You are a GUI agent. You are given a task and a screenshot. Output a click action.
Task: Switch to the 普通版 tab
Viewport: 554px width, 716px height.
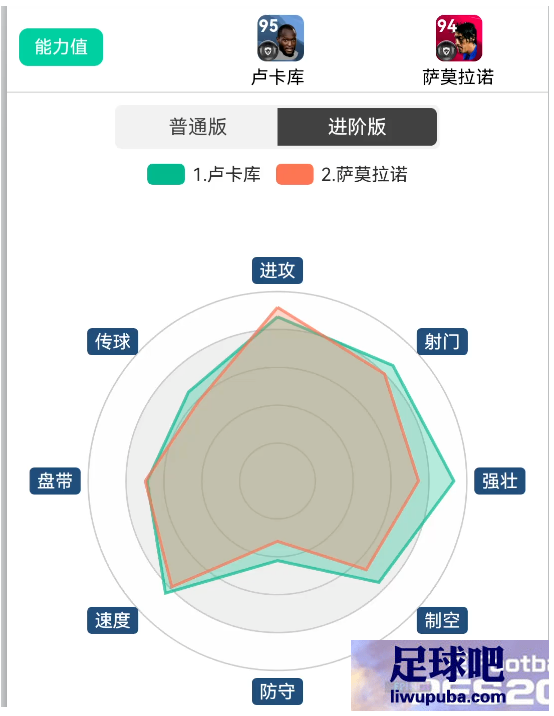coord(197,127)
